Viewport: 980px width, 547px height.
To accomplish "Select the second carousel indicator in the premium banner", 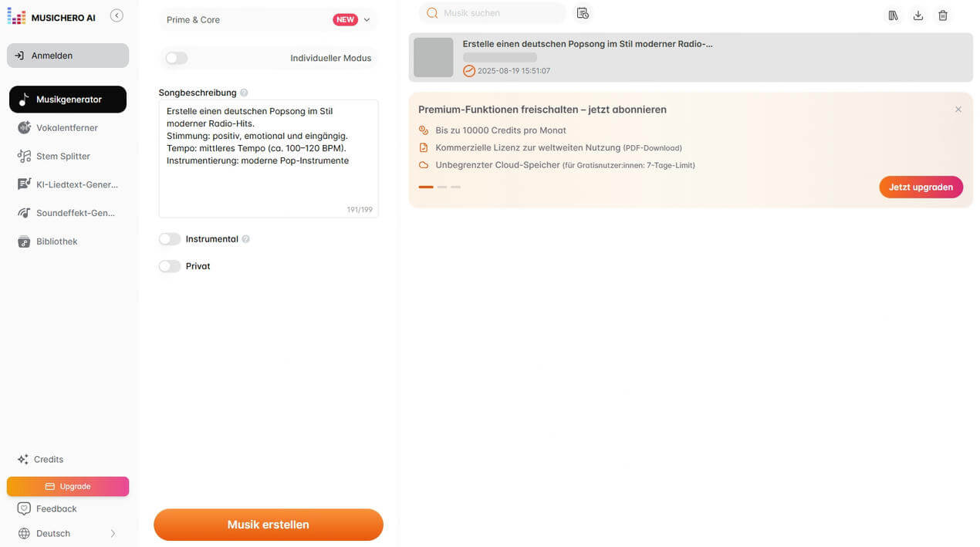I will point(441,187).
